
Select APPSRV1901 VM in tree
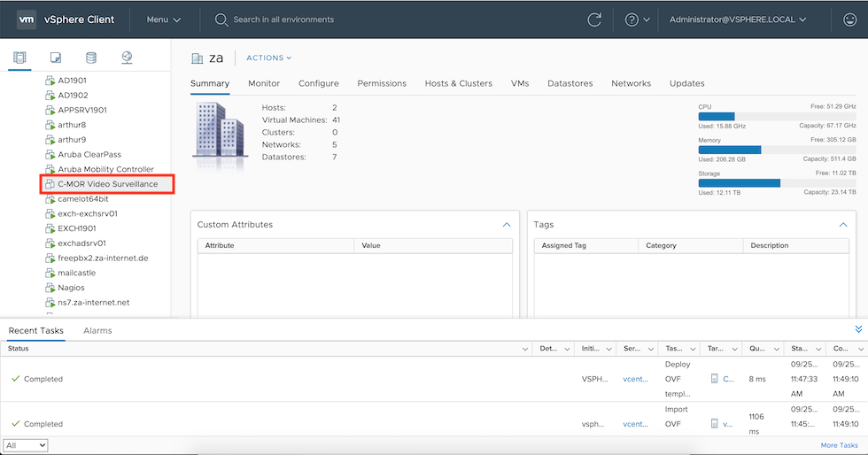coord(81,110)
